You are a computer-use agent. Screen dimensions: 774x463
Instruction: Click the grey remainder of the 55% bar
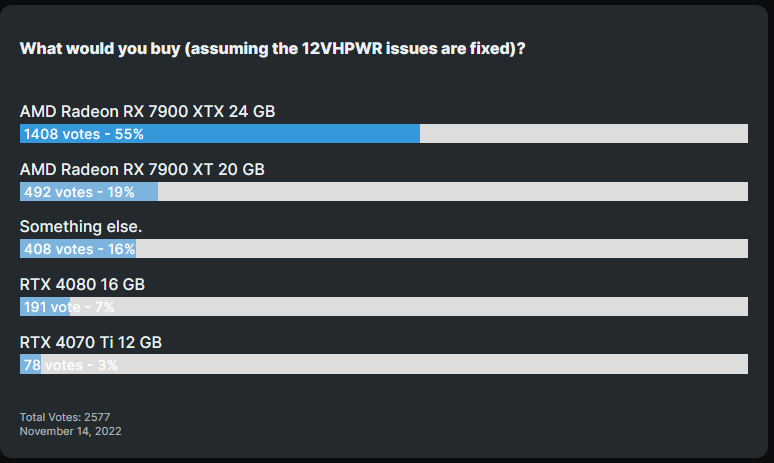point(584,134)
